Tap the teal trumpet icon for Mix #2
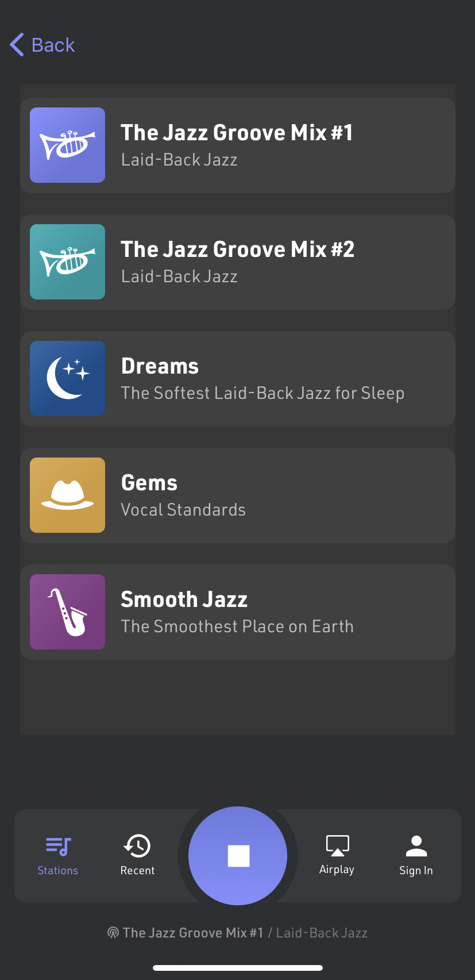Viewport: 475px width, 980px height. click(67, 262)
